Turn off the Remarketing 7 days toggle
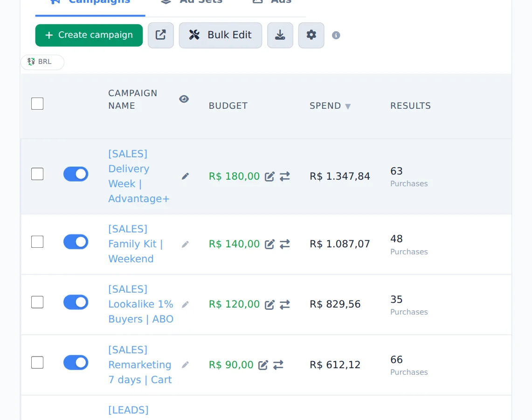The image size is (532, 420). 76,363
